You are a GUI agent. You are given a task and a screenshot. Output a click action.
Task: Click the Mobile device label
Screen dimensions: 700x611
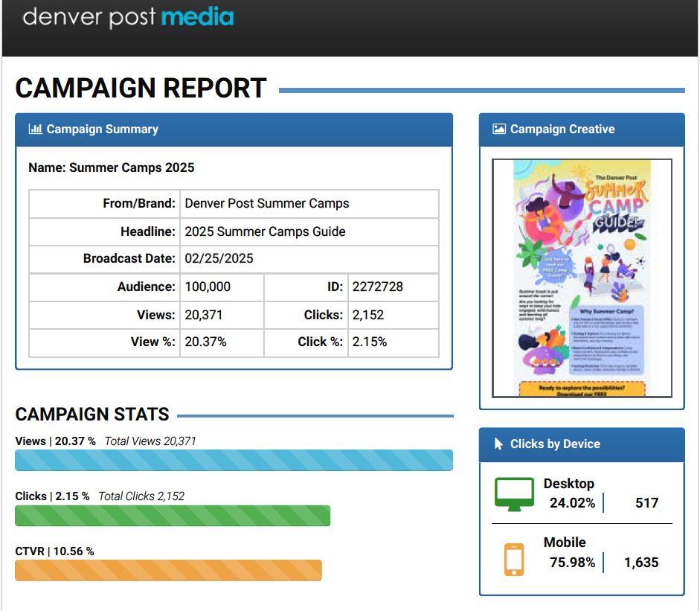(x=565, y=543)
